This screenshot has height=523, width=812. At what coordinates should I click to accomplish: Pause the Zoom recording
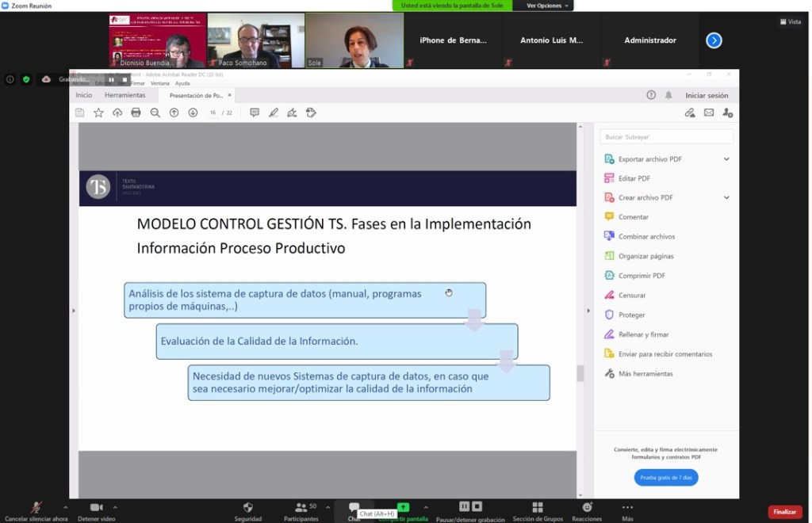pos(465,507)
